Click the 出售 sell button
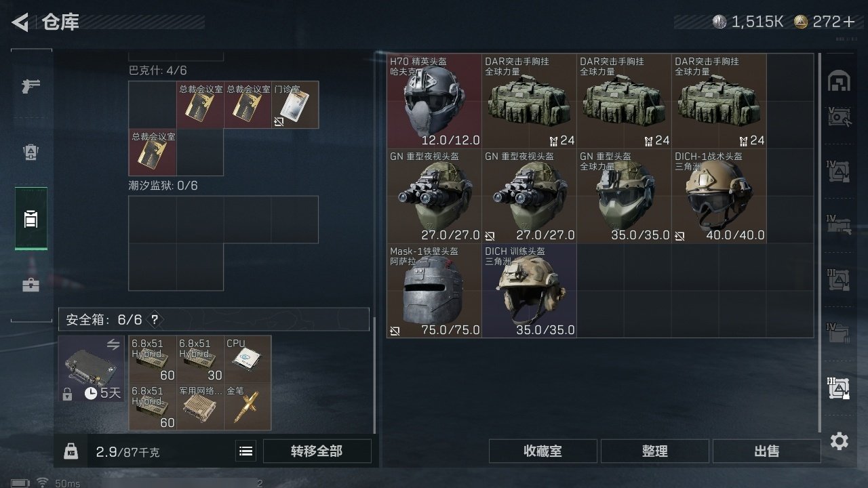 pyautogui.click(x=767, y=451)
